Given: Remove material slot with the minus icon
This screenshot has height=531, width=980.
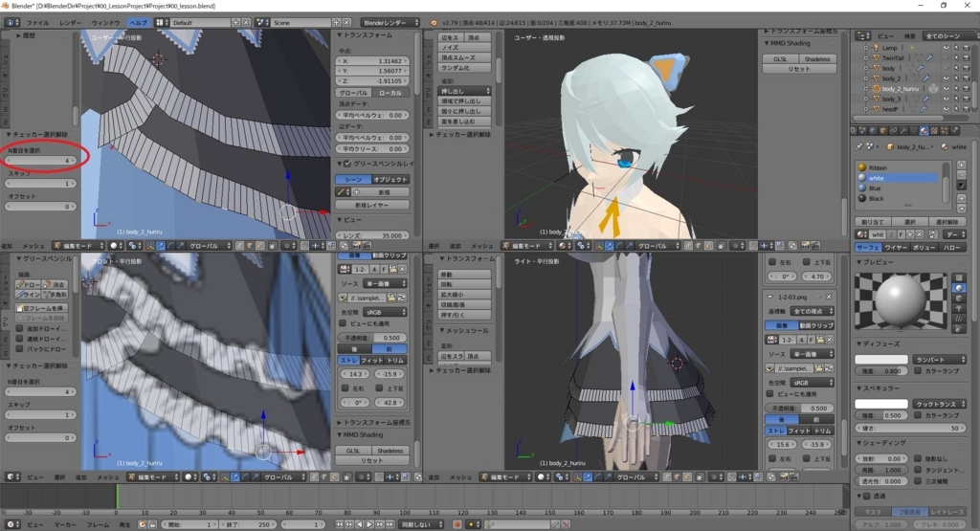Looking at the screenshot, I should [961, 175].
